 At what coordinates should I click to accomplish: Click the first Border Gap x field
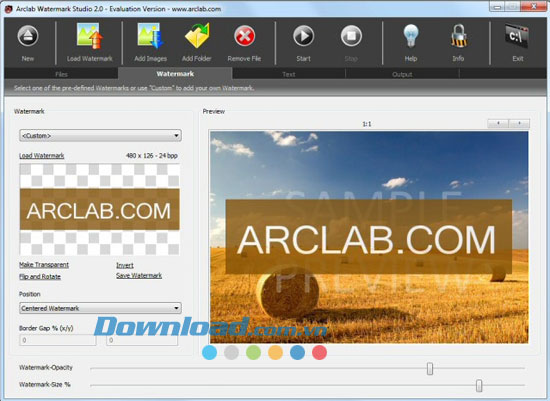(58, 340)
